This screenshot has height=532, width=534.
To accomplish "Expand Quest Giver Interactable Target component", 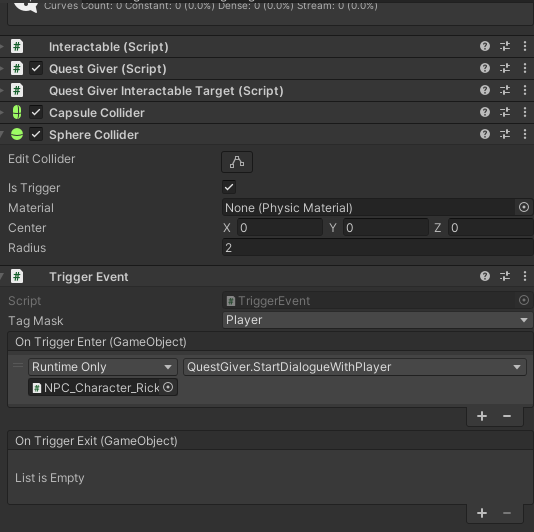I will click(x=2, y=91).
